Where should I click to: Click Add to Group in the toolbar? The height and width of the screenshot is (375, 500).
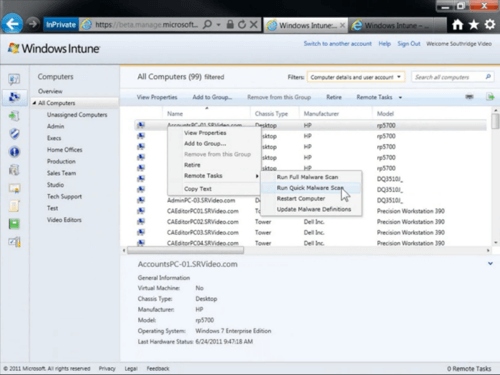pos(212,97)
